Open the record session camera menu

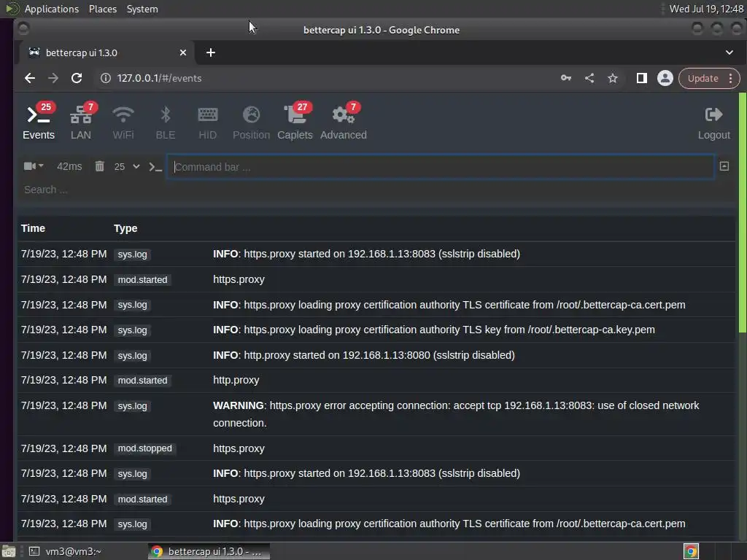34,166
